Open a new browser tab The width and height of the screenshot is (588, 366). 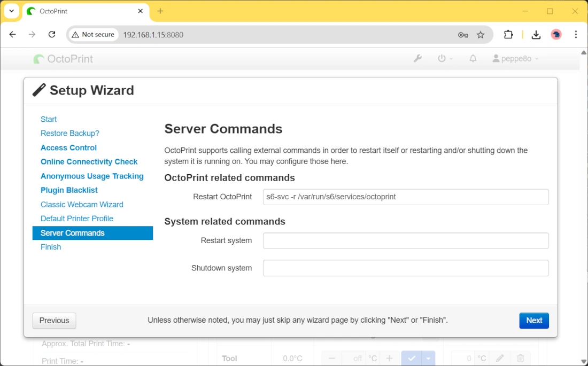(x=160, y=11)
